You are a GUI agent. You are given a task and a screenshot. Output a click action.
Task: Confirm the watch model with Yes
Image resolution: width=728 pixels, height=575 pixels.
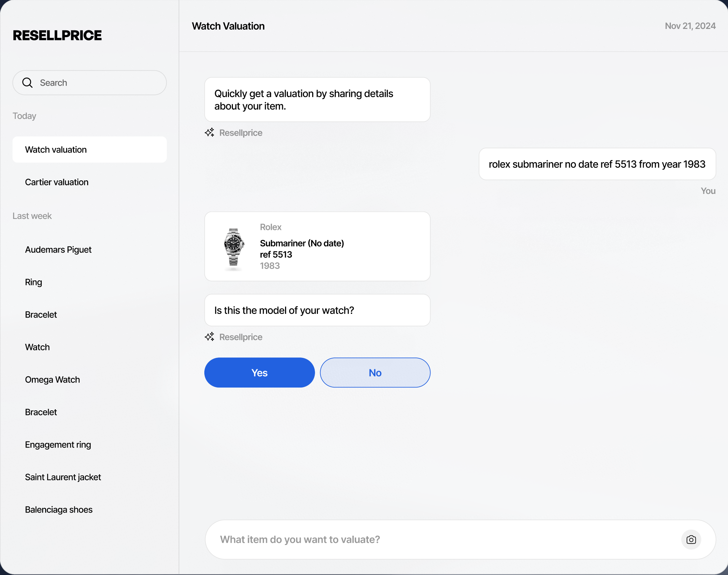(x=259, y=372)
